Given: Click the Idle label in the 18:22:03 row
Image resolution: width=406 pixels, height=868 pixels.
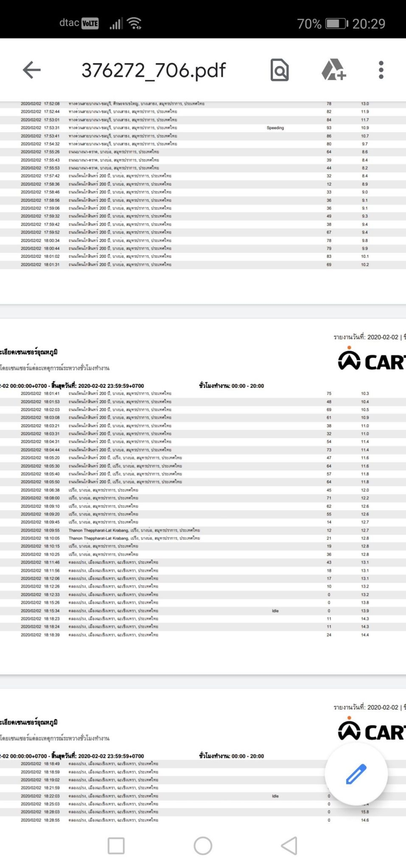Looking at the screenshot, I should pyautogui.click(x=275, y=796).
